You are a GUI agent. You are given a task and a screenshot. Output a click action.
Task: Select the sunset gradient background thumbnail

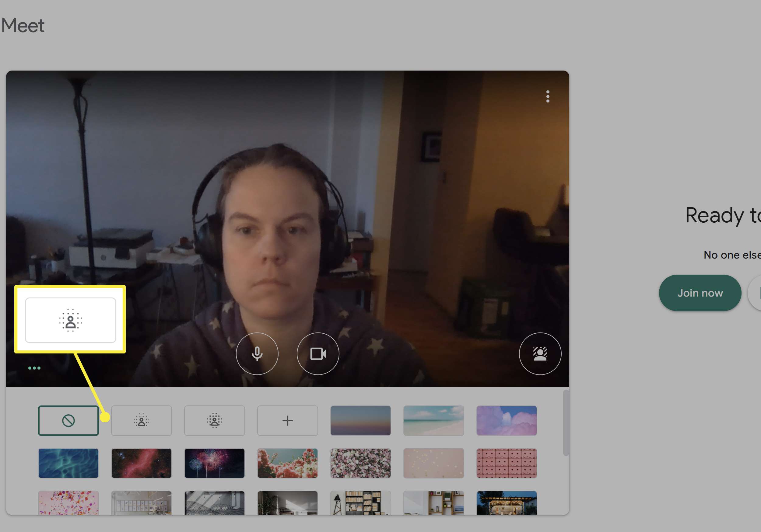[x=360, y=420]
